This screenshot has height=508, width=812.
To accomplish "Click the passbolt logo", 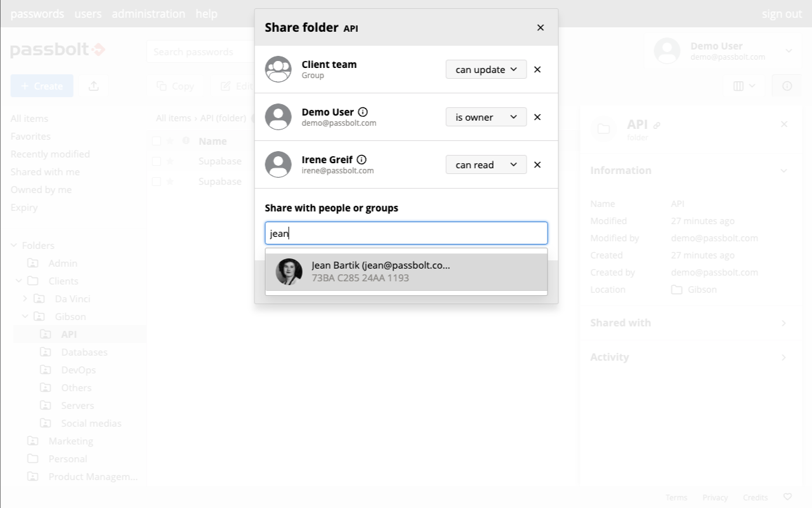I will 58,50.
